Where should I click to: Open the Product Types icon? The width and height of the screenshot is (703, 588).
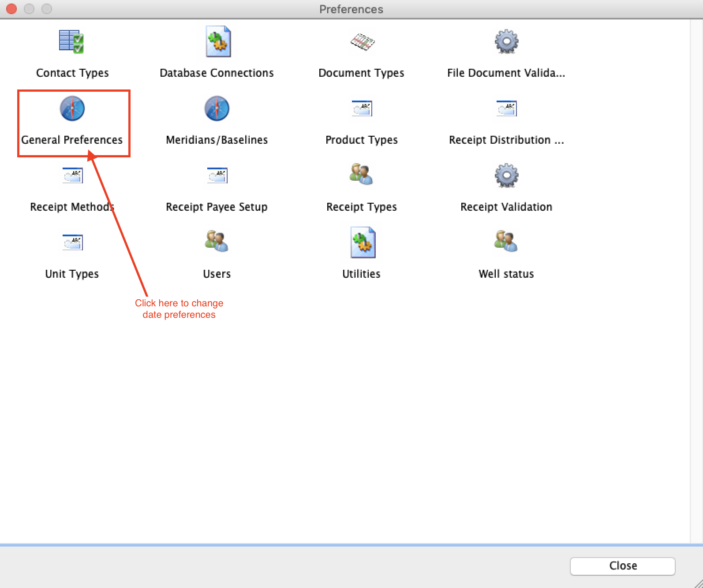click(362, 108)
